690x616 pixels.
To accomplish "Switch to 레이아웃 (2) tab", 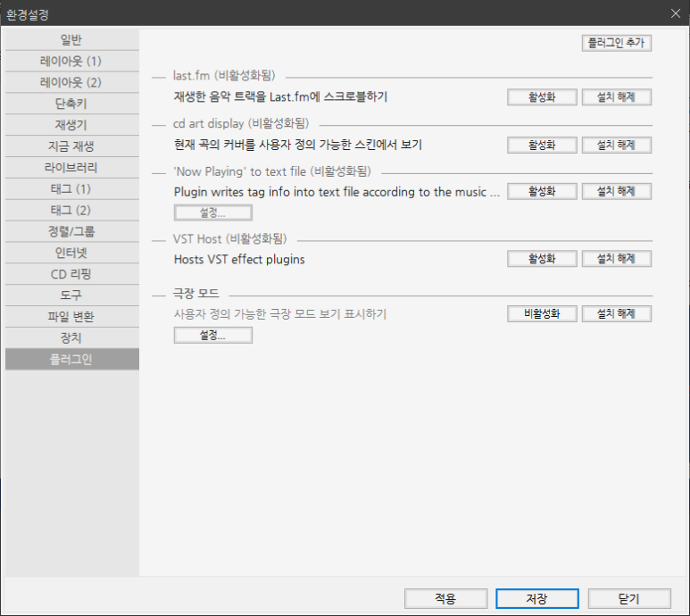I will [x=72, y=82].
